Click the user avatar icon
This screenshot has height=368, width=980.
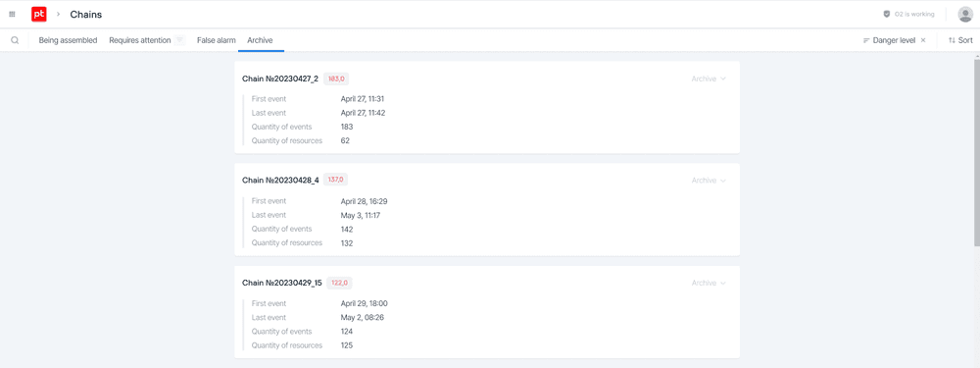point(965,14)
